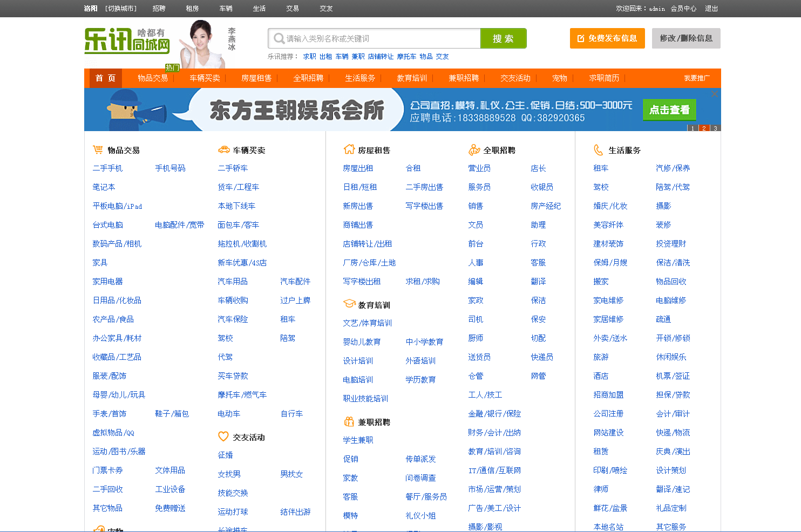Open the 切换城市 city switcher
Viewport: 801px width, 532px height.
[121, 9]
